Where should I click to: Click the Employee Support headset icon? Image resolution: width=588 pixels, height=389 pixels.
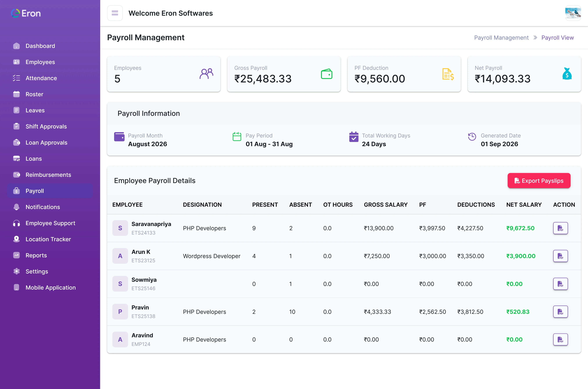tap(16, 223)
